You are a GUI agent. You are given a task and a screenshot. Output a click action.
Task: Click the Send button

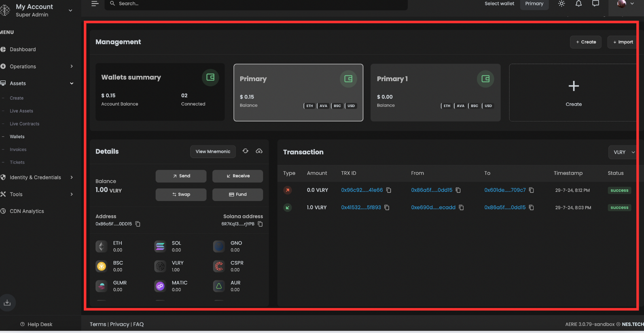181,176
